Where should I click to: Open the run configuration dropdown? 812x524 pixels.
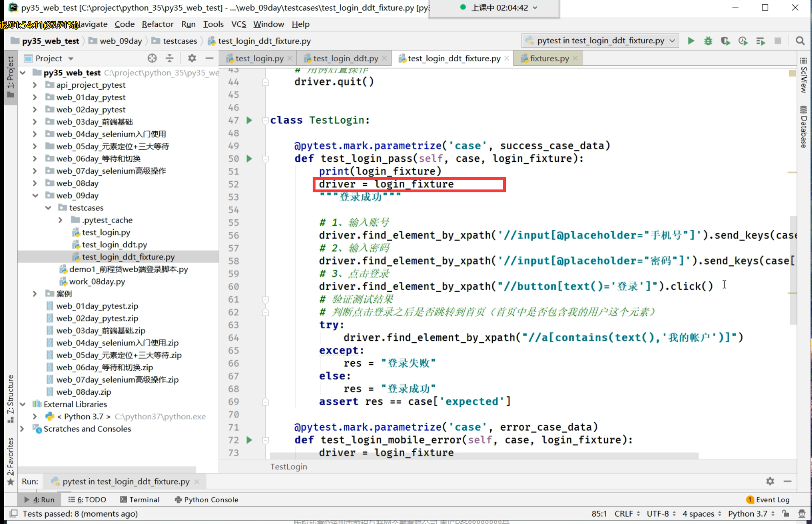click(x=600, y=41)
